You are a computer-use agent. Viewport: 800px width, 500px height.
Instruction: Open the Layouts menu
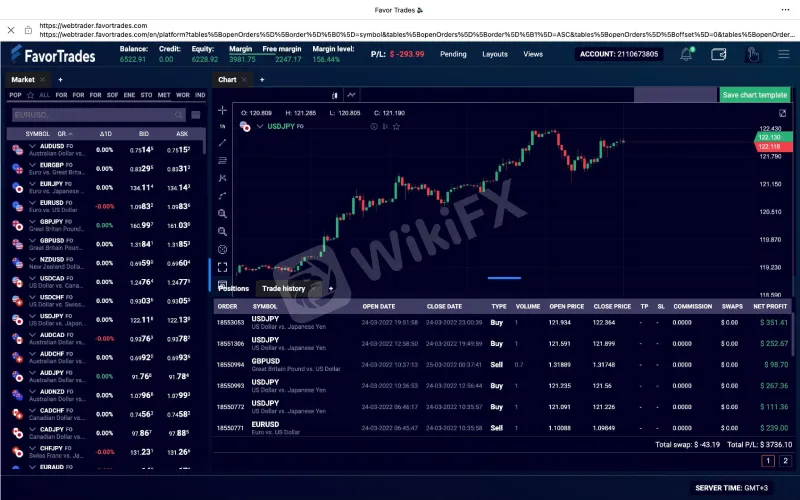[495, 54]
